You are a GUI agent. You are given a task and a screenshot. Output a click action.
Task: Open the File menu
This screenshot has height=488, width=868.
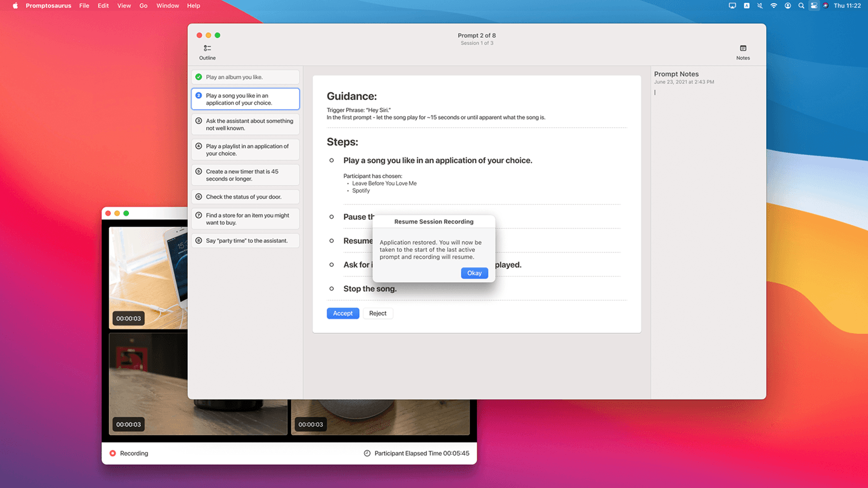coord(84,5)
